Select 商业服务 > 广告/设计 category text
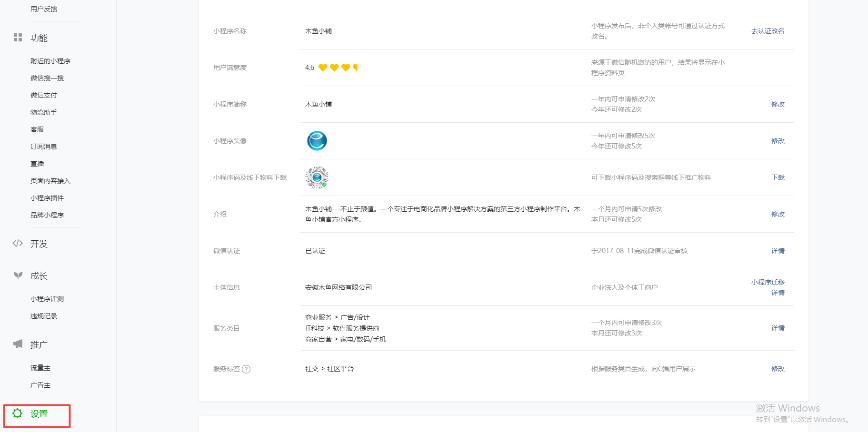The image size is (868, 432). (x=338, y=317)
